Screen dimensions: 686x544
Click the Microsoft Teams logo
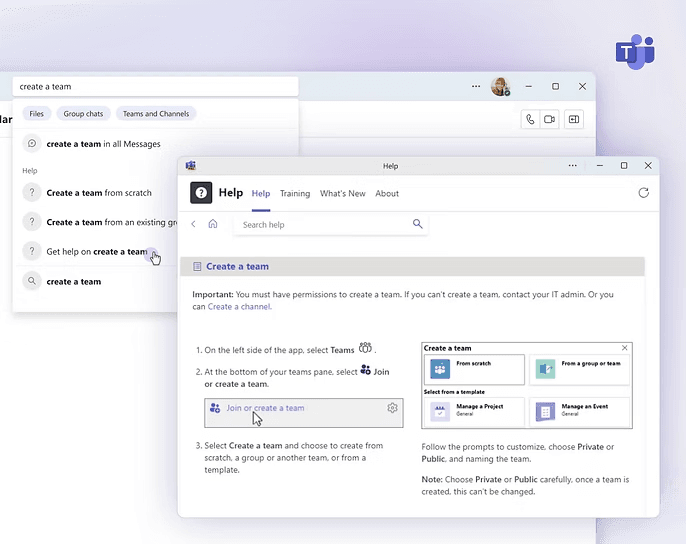tap(635, 52)
